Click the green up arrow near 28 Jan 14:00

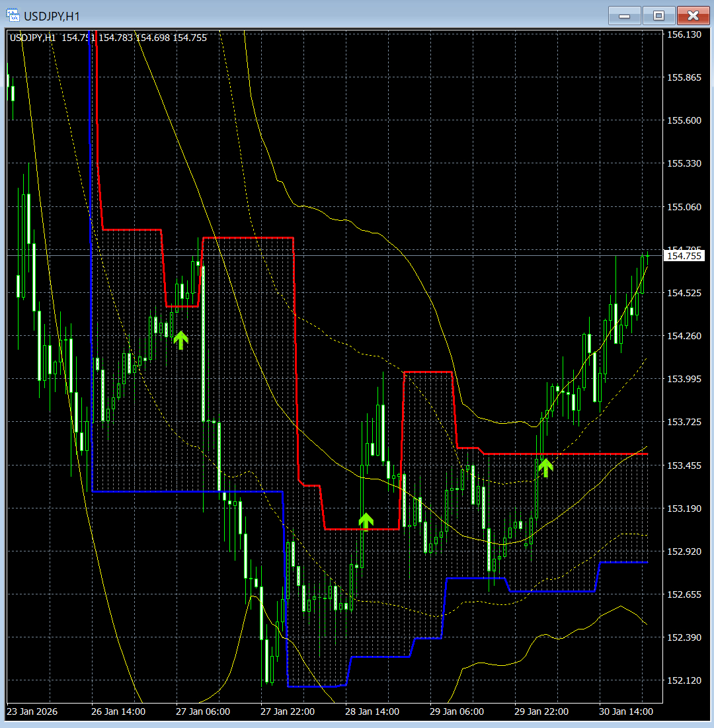366,522
